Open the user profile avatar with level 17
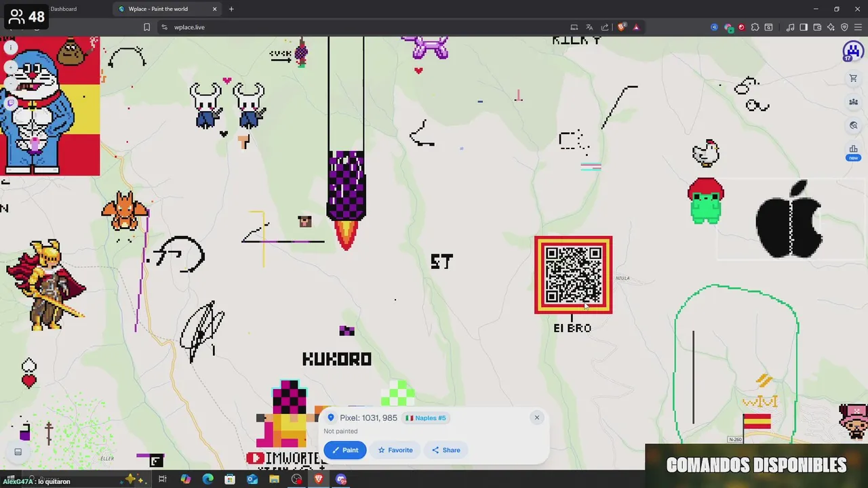Viewport: 868px width, 488px height. (x=852, y=52)
